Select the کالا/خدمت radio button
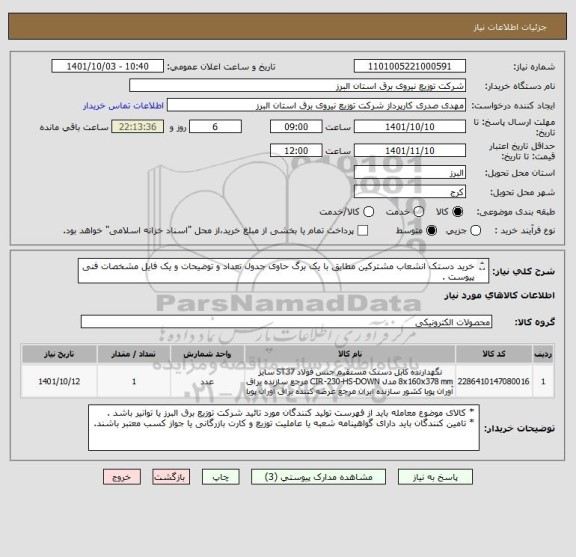The image size is (576, 557). pos(368,212)
